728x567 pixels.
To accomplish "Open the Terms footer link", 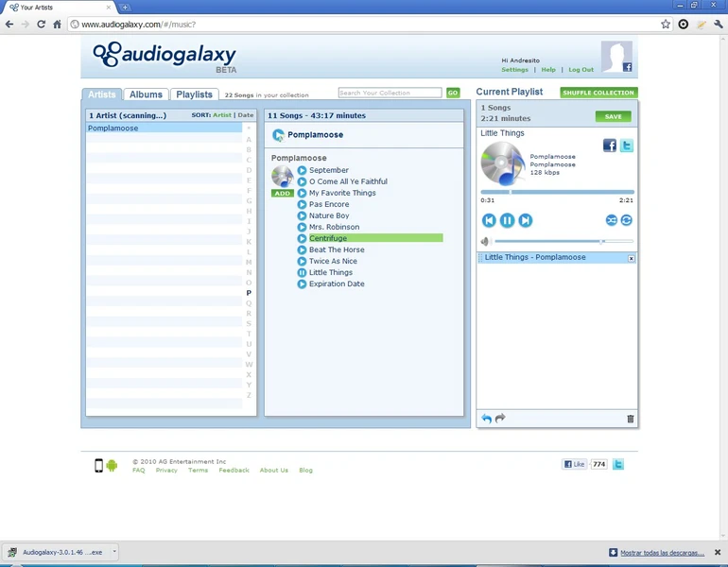I will tap(198, 470).
